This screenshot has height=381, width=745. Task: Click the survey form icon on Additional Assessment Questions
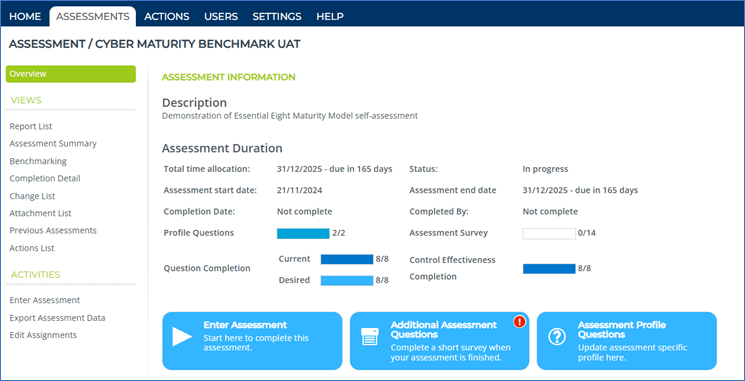click(370, 337)
